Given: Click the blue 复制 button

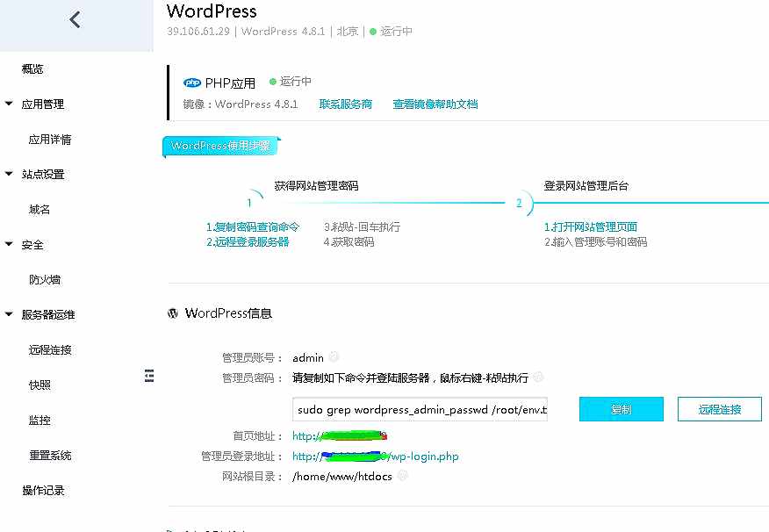Looking at the screenshot, I should [x=622, y=409].
